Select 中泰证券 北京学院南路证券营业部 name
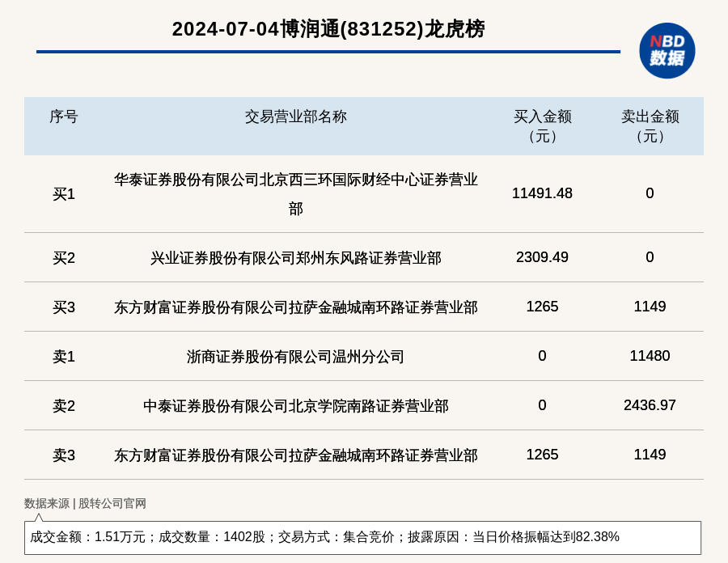The height and width of the screenshot is (563, 728). 296,405
